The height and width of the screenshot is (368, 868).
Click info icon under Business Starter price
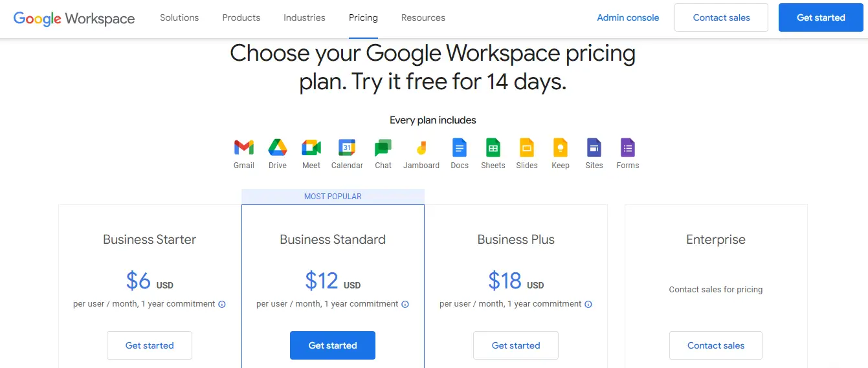click(222, 304)
